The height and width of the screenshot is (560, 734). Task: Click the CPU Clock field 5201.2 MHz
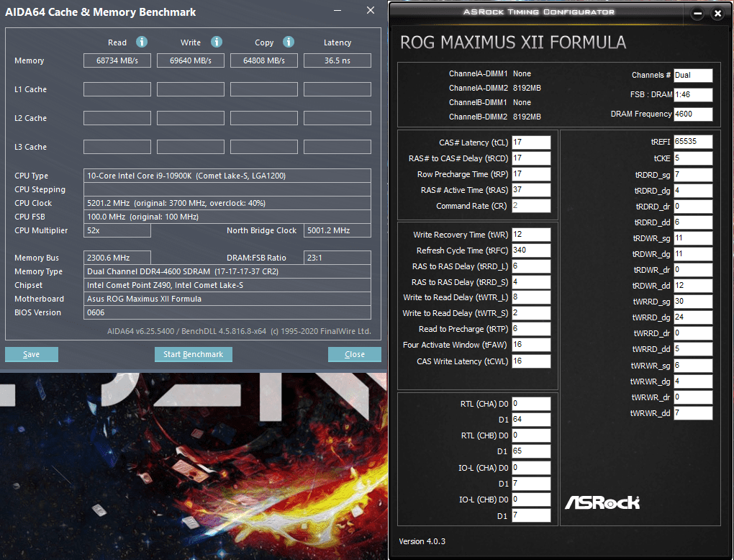pos(227,203)
